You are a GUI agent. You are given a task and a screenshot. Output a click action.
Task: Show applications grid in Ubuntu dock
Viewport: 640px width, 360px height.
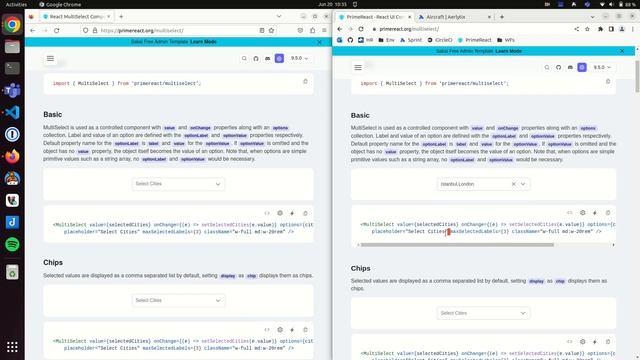coord(12,347)
